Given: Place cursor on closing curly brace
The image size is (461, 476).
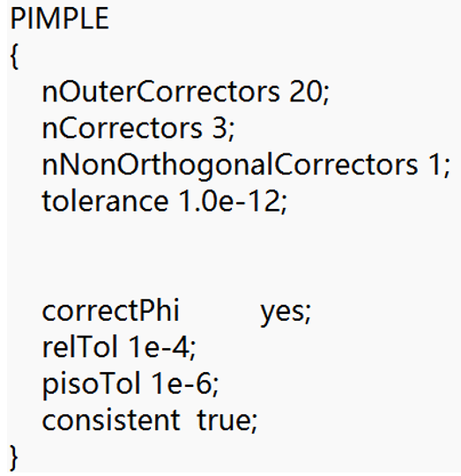Looking at the screenshot, I should (x=14, y=457).
